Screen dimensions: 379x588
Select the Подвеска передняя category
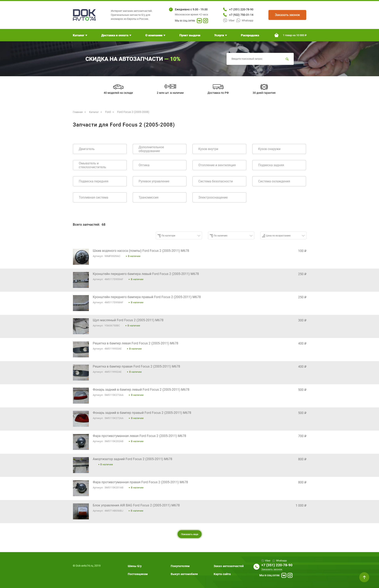(x=100, y=181)
